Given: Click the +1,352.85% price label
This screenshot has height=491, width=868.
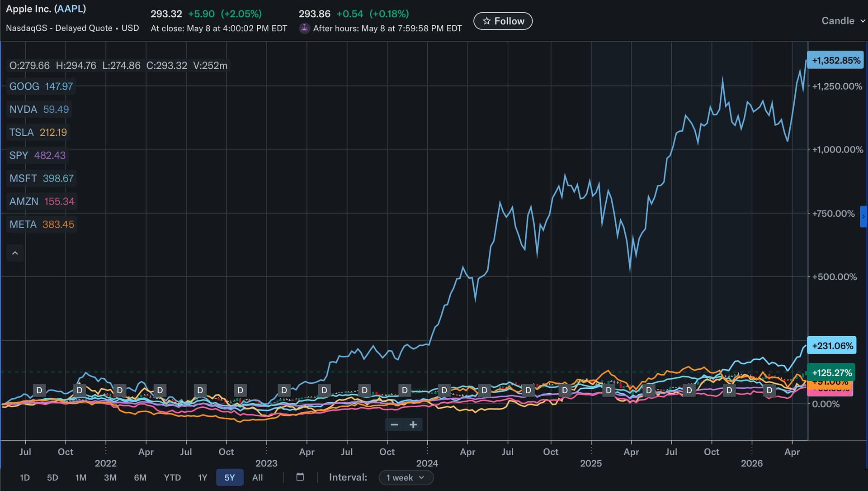Looking at the screenshot, I should coord(835,61).
